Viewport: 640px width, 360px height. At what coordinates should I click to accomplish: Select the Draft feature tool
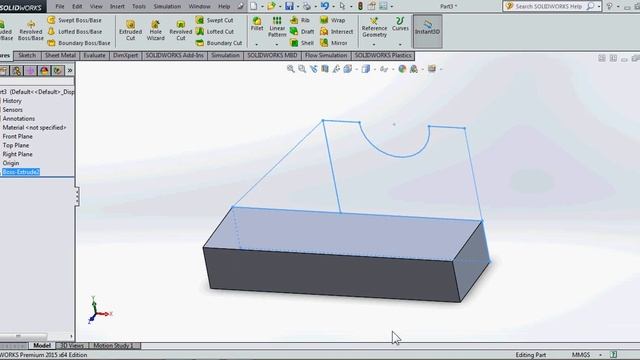pyautogui.click(x=302, y=31)
